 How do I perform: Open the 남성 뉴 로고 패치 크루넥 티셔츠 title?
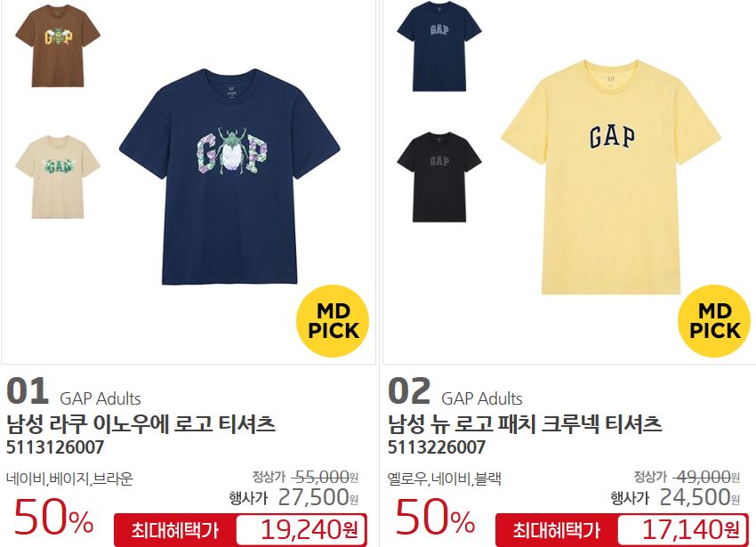click(x=525, y=424)
